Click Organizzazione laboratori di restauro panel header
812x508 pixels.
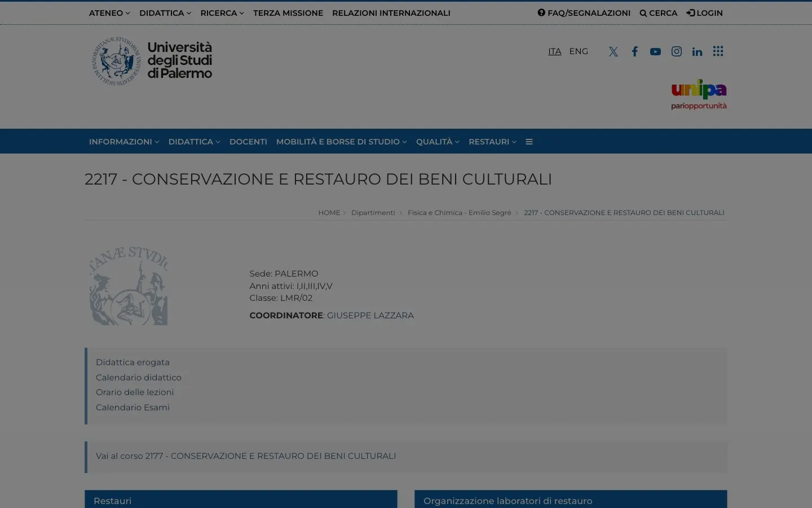coord(571,500)
